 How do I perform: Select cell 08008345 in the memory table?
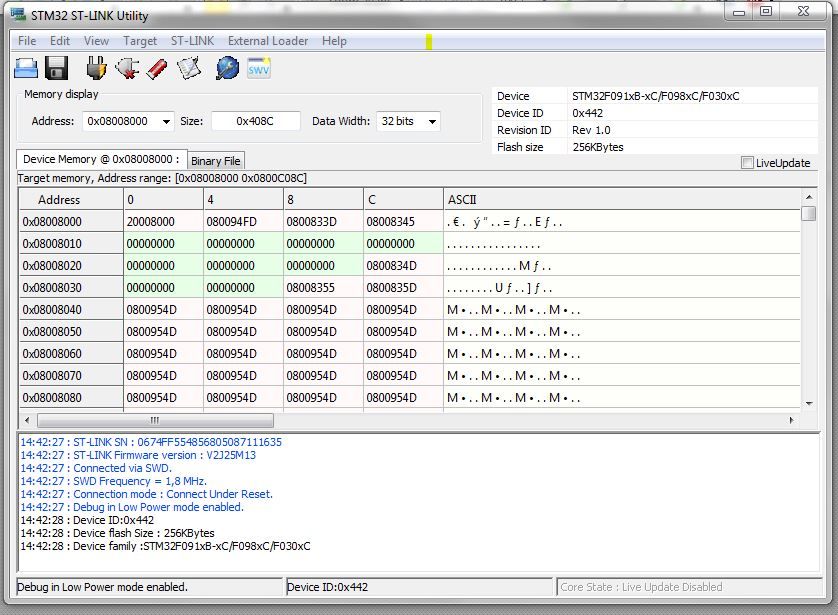(x=404, y=221)
